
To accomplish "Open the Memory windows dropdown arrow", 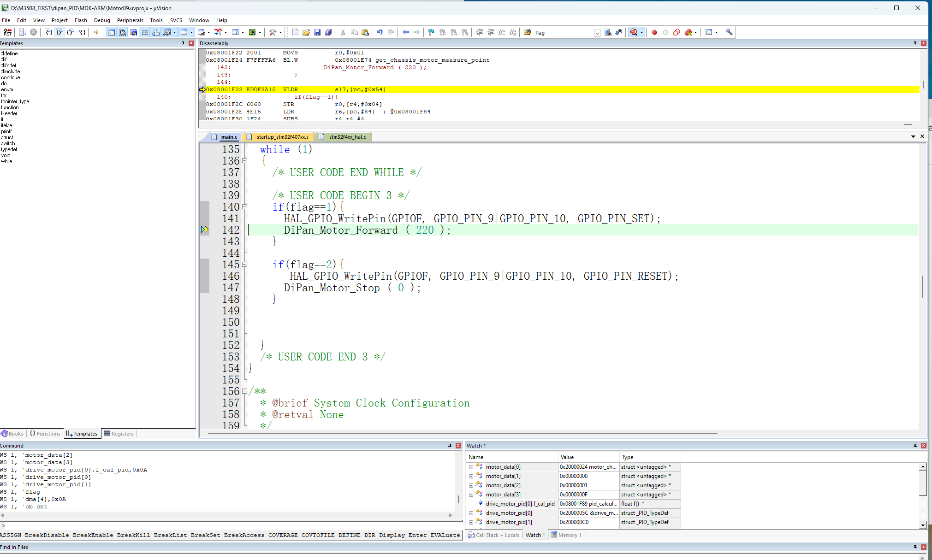I will pyautogui.click(x=191, y=32).
